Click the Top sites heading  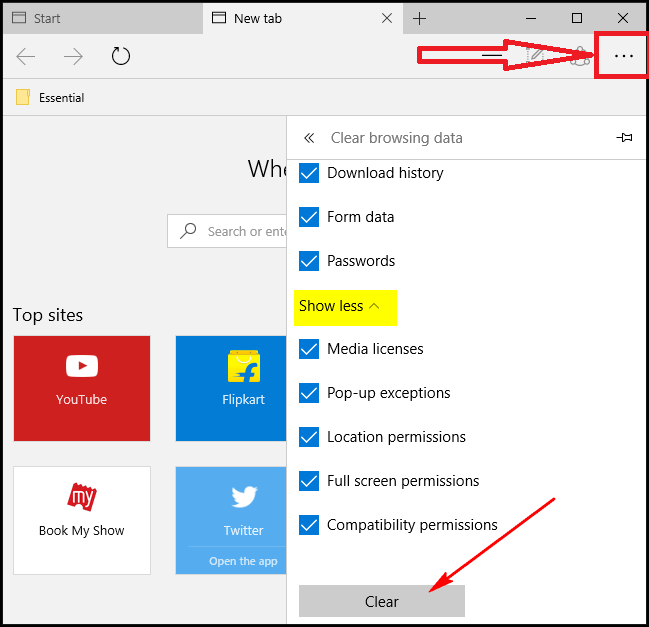(x=48, y=315)
